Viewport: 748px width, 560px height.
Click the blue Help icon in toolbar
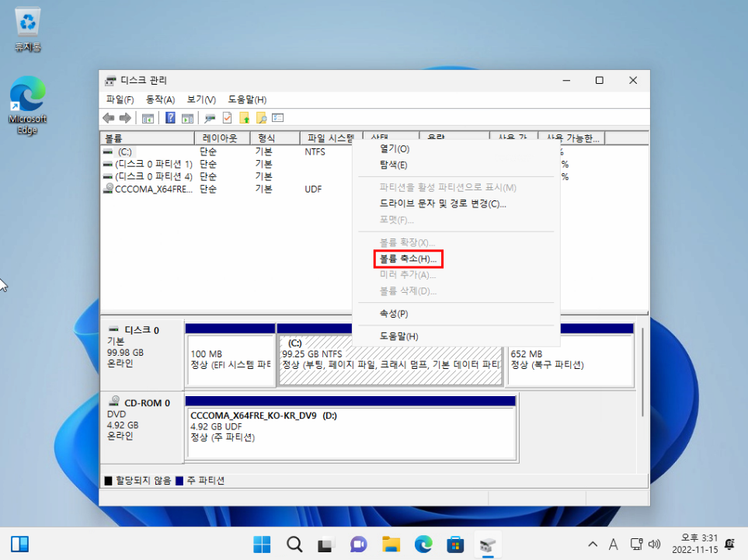(170, 118)
